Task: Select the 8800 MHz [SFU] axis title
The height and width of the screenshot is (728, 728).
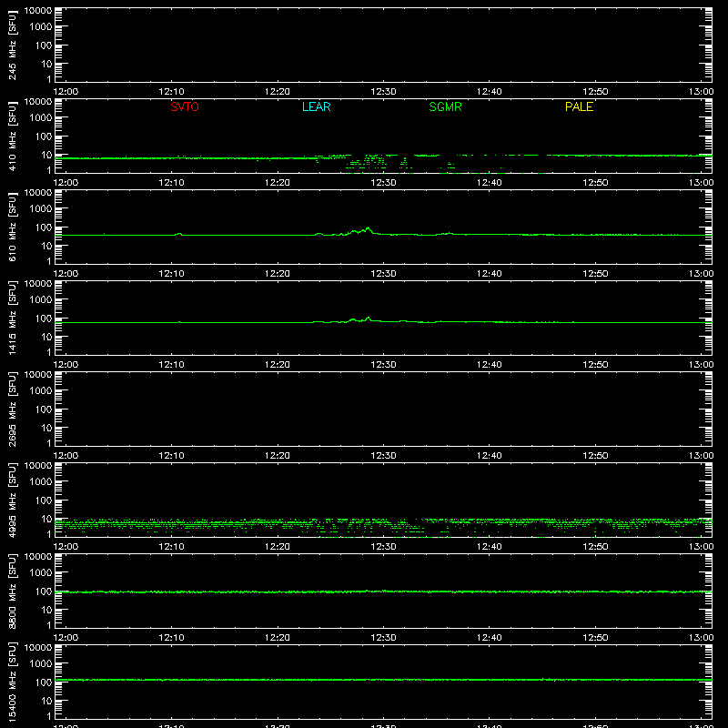Action: pos(13,591)
